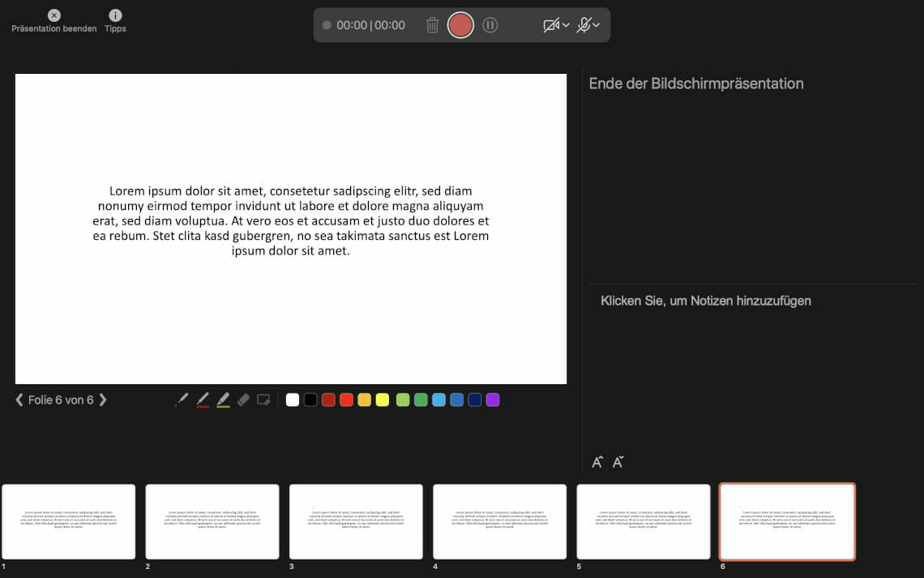This screenshot has width=924, height=578.
Task: Select the Pen annotation tool
Action: pos(201,399)
